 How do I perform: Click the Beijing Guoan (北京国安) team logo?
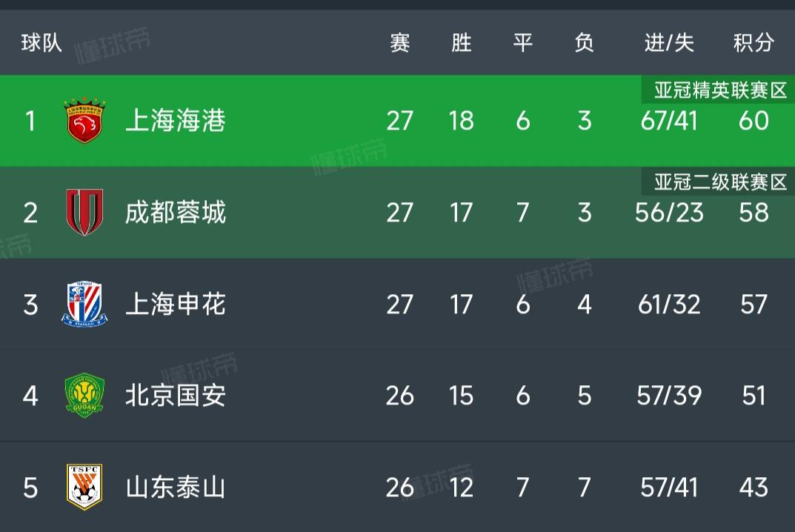(84, 395)
